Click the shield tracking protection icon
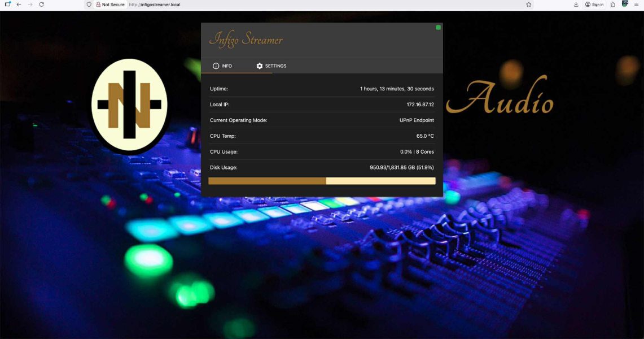Viewport: 644px width, 339px height. pos(89,5)
